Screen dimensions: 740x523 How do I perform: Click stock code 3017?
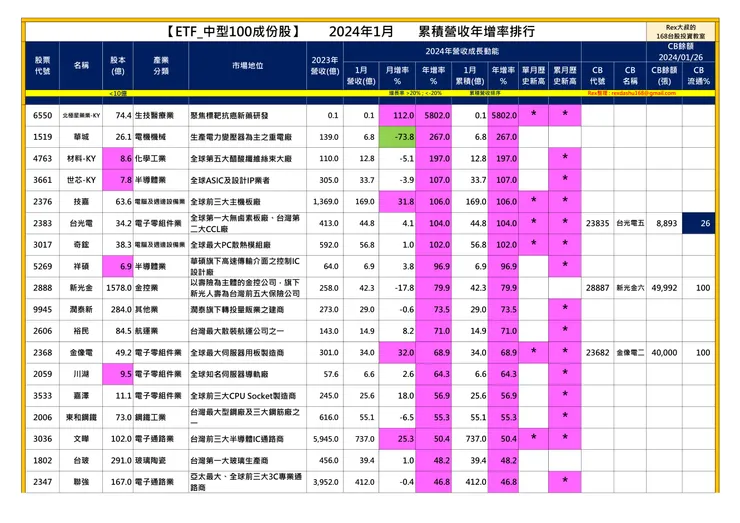pyautogui.click(x=42, y=245)
